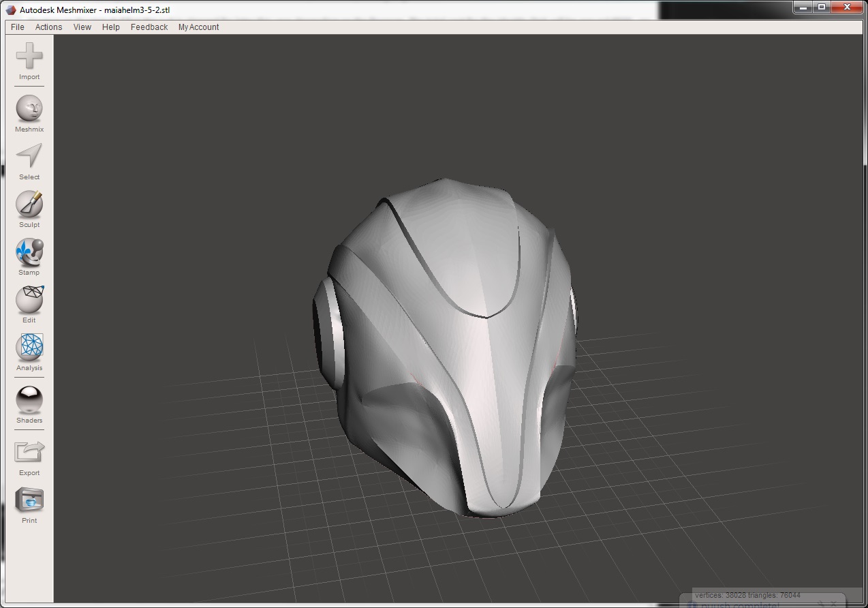Open the File menu

pos(18,27)
